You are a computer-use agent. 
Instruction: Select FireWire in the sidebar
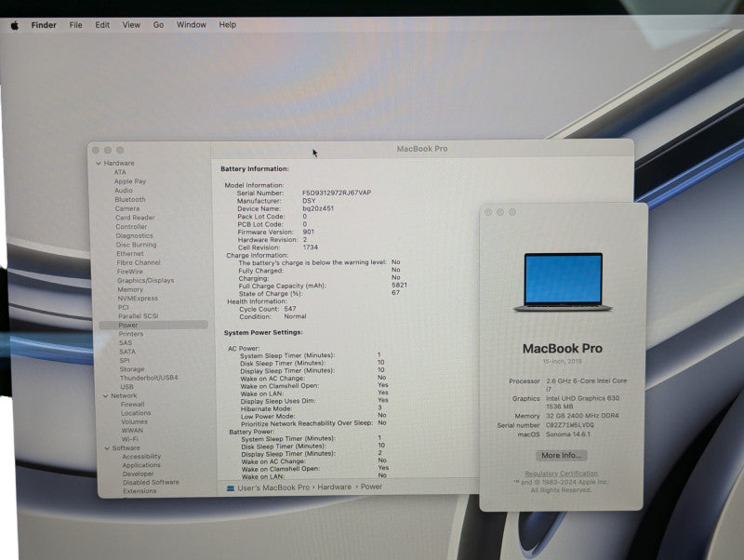(x=129, y=272)
